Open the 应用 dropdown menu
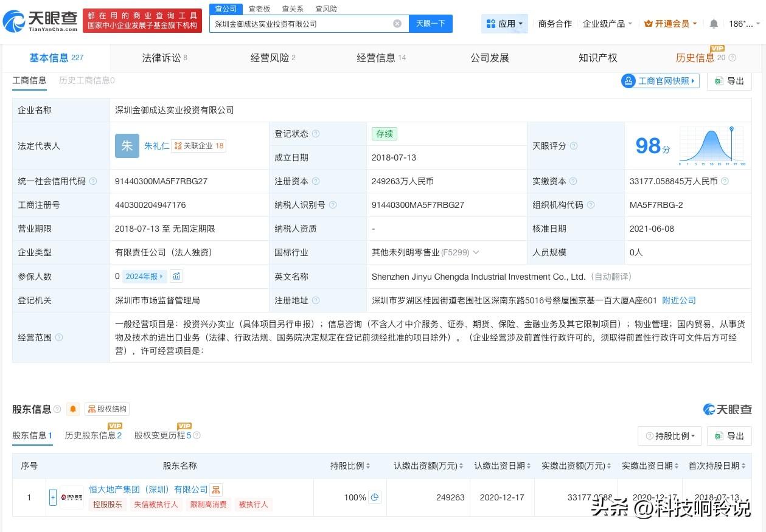This screenshot has height=532, width=766. (x=504, y=24)
